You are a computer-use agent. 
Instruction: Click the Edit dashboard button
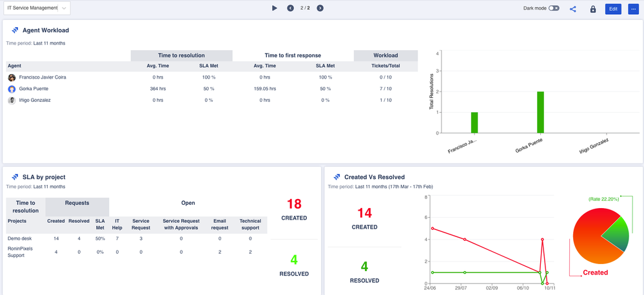click(x=613, y=8)
